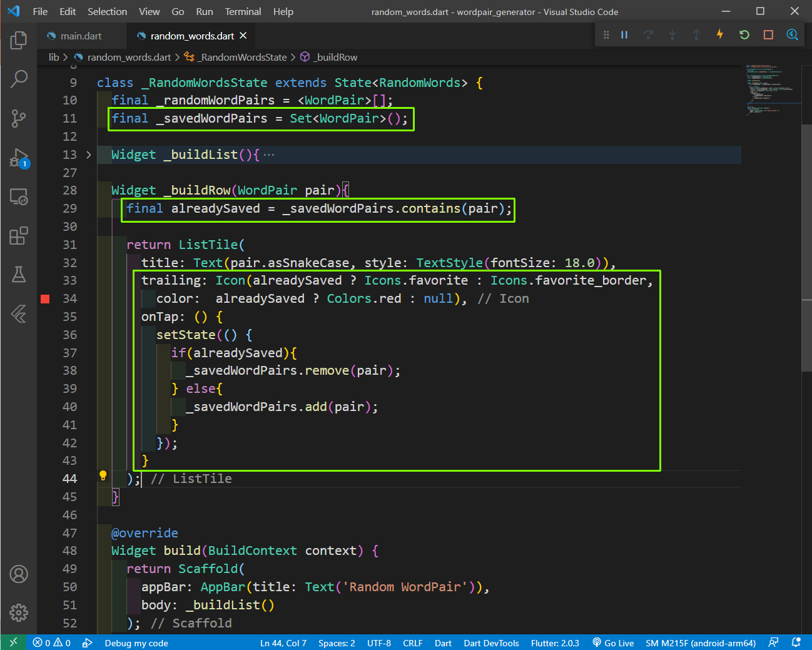The width and height of the screenshot is (812, 650).
Task: Grab the debug toolbar drag handle
Action: pos(606,35)
